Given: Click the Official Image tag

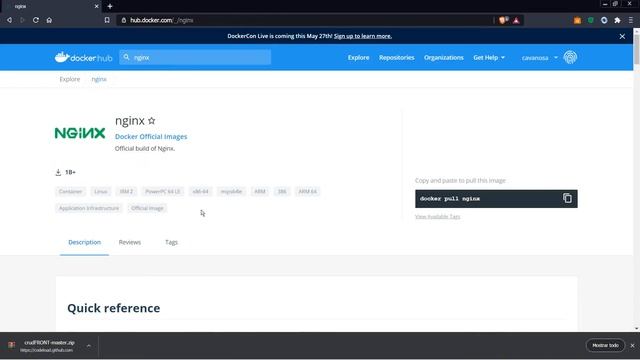Looking at the screenshot, I should click(x=147, y=208).
